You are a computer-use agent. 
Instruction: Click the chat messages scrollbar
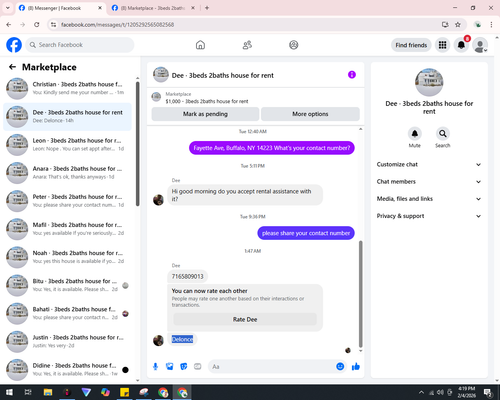click(360, 294)
